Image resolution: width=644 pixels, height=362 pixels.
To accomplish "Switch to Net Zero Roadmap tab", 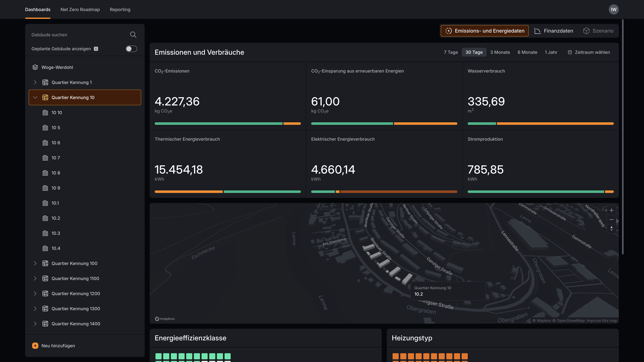I will (80, 10).
